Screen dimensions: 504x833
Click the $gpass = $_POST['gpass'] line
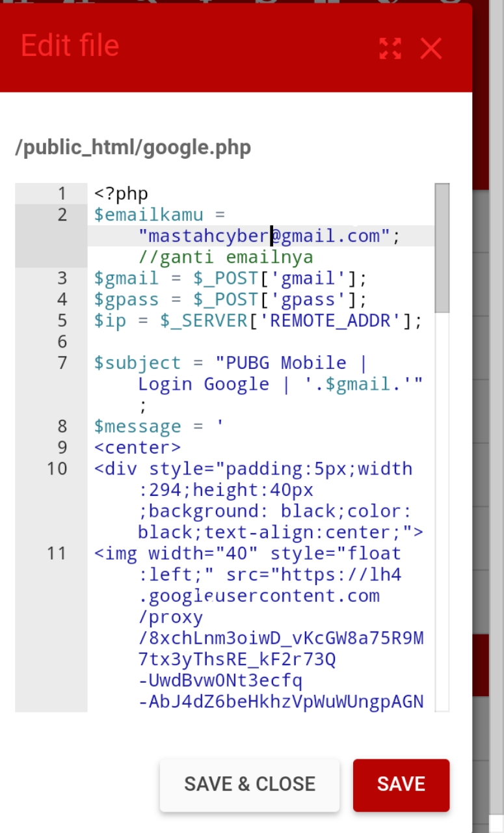tap(231, 299)
